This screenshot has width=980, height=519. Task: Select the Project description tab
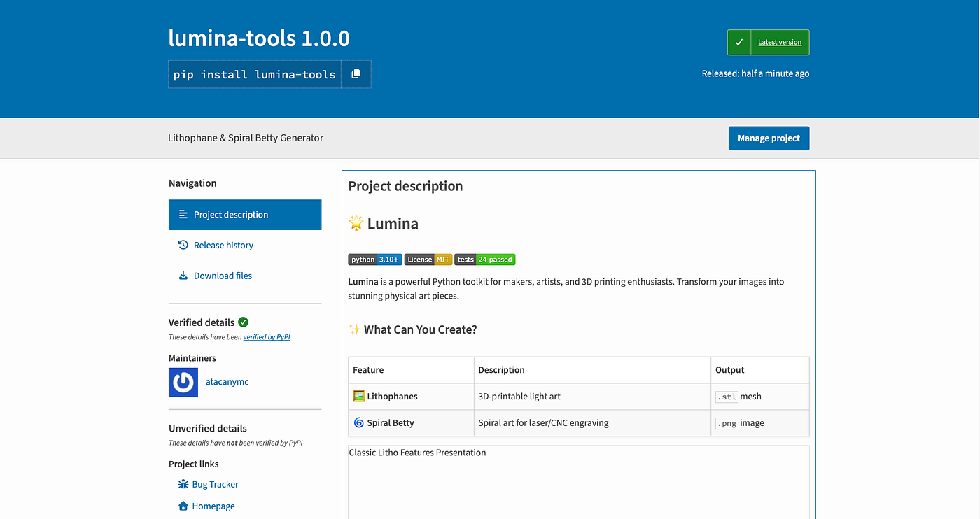coord(245,215)
